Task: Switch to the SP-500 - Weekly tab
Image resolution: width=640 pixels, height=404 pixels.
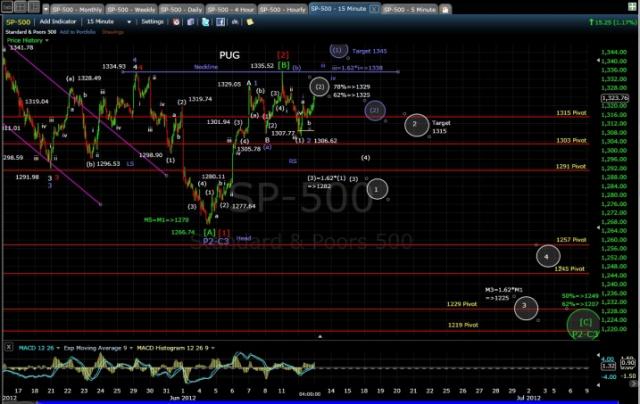Action: pyautogui.click(x=131, y=9)
